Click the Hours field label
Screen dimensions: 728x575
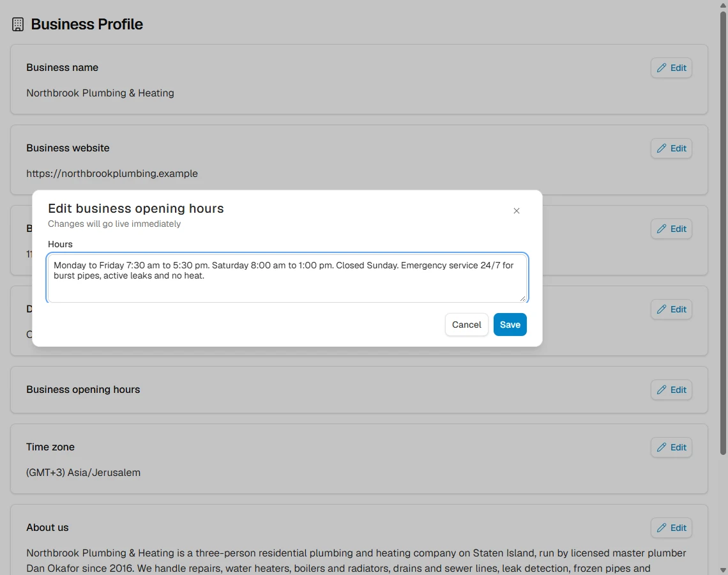[61, 244]
